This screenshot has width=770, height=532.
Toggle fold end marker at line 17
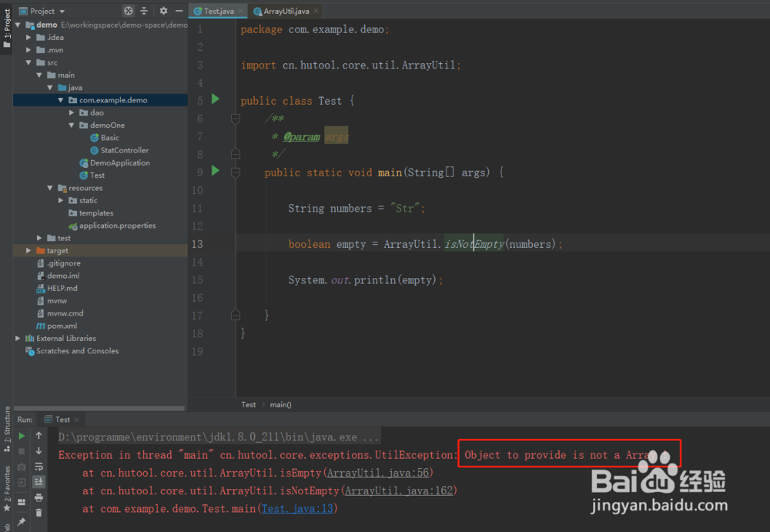point(236,316)
